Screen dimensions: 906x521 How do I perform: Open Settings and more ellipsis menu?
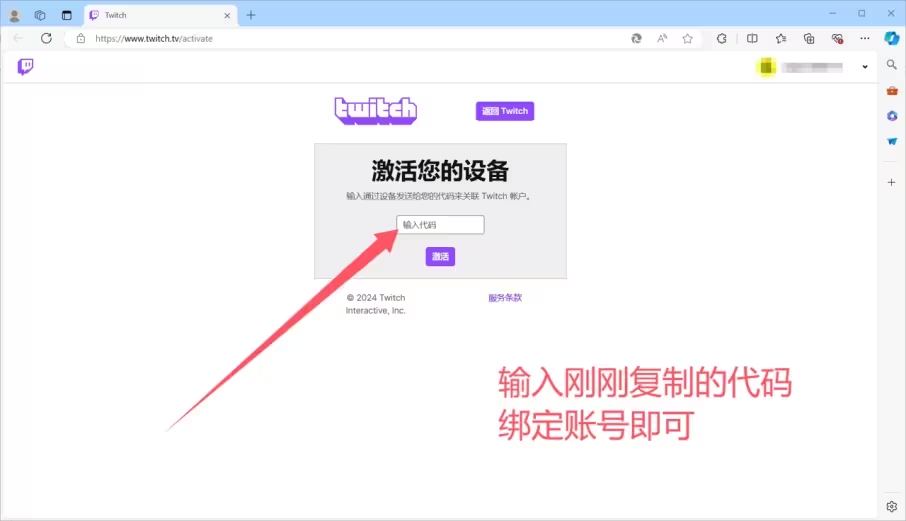864,39
